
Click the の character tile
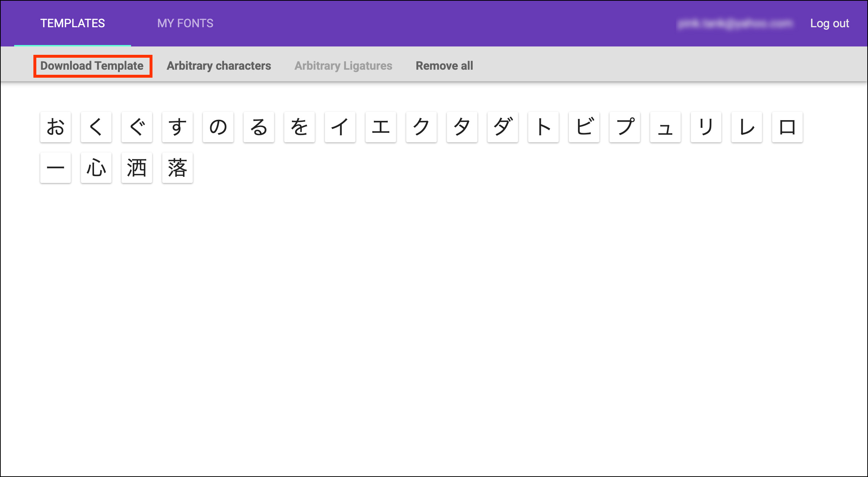coord(218,127)
